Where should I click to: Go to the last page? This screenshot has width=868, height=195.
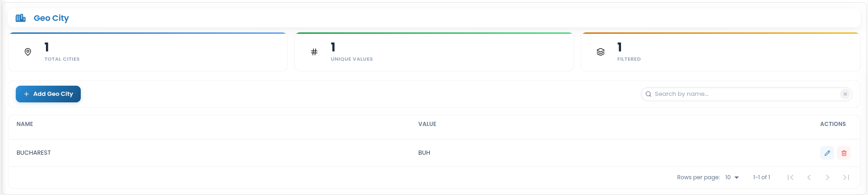click(846, 177)
